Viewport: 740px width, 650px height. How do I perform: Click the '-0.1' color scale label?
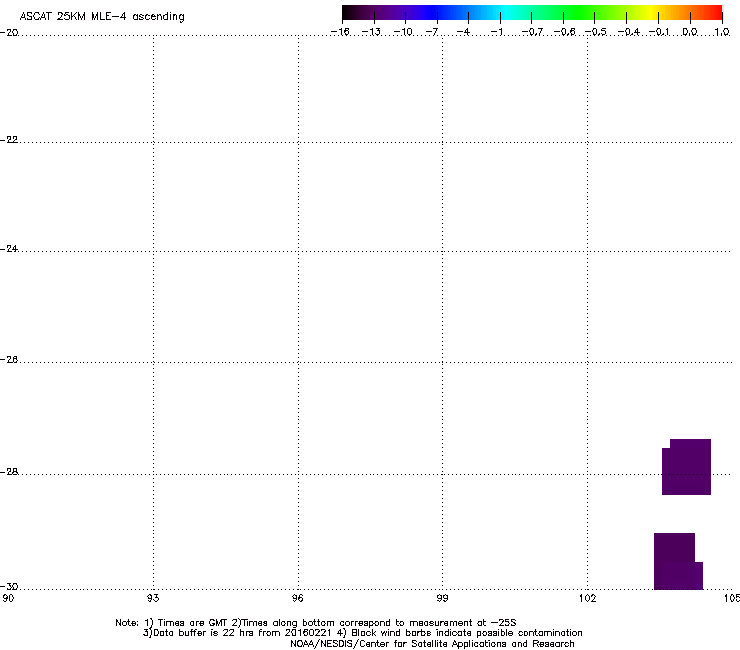pyautogui.click(x=659, y=32)
